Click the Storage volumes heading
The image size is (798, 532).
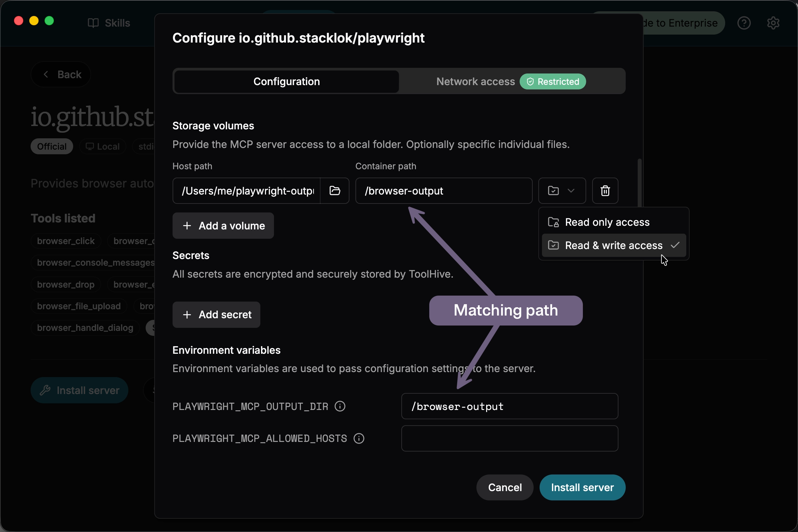[x=213, y=126]
